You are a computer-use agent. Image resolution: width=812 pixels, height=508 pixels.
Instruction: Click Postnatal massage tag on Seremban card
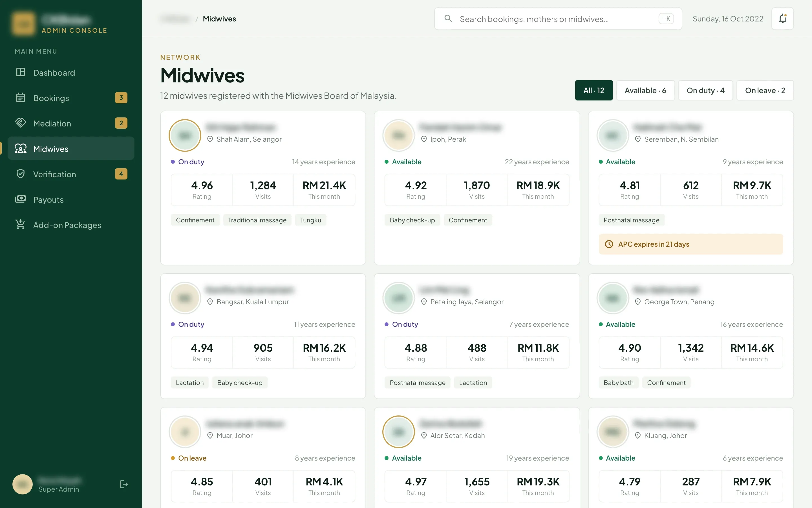click(631, 220)
